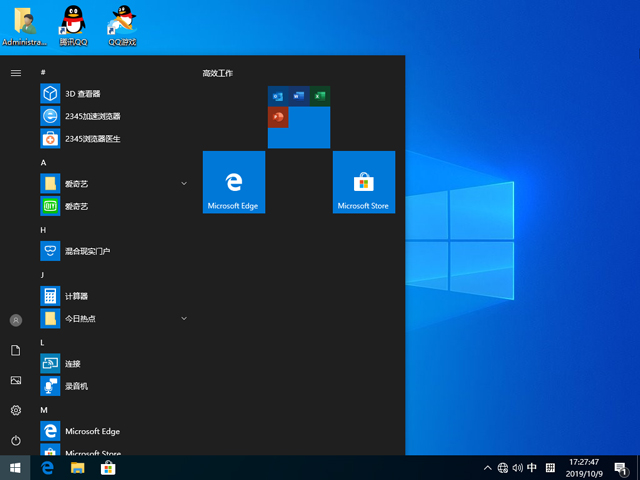Viewport: 640px width, 480px height.
Task: Click the 高效工作 tile group heading
Action: coord(218,73)
